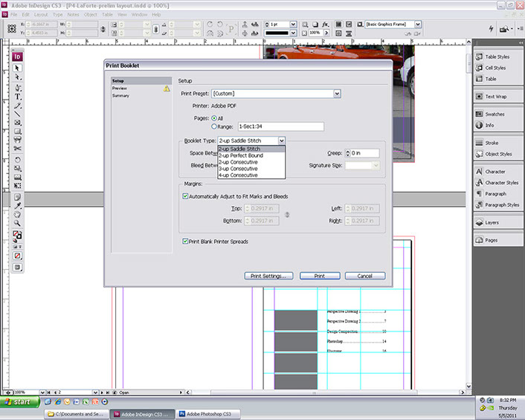Click the Print Settings button

[268, 276]
